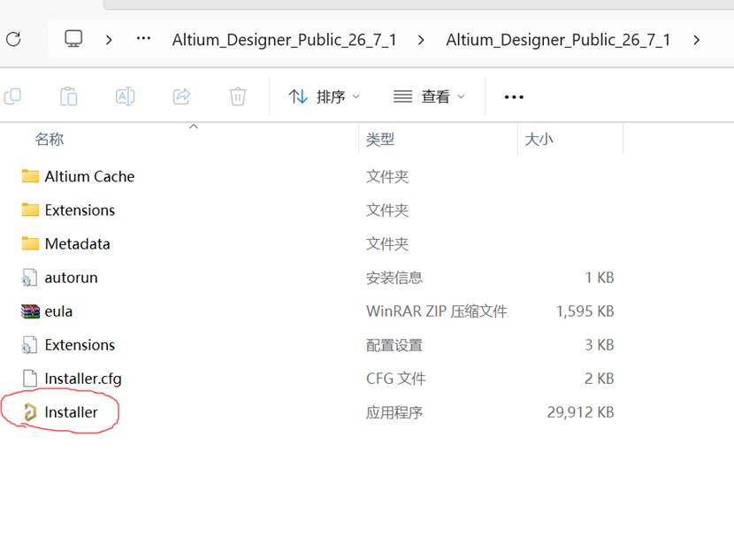Expand chevron after the This PC icon
The image size is (734, 560).
point(109,40)
